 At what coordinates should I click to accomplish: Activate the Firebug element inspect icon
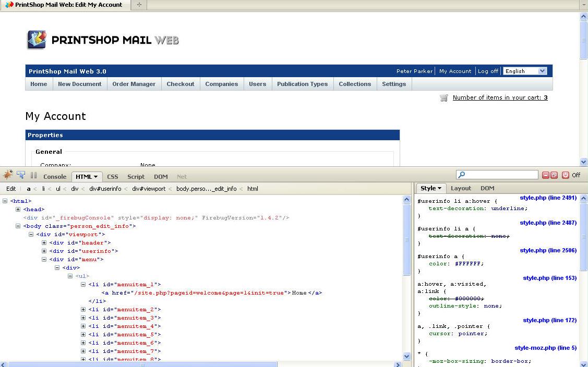coord(21,175)
